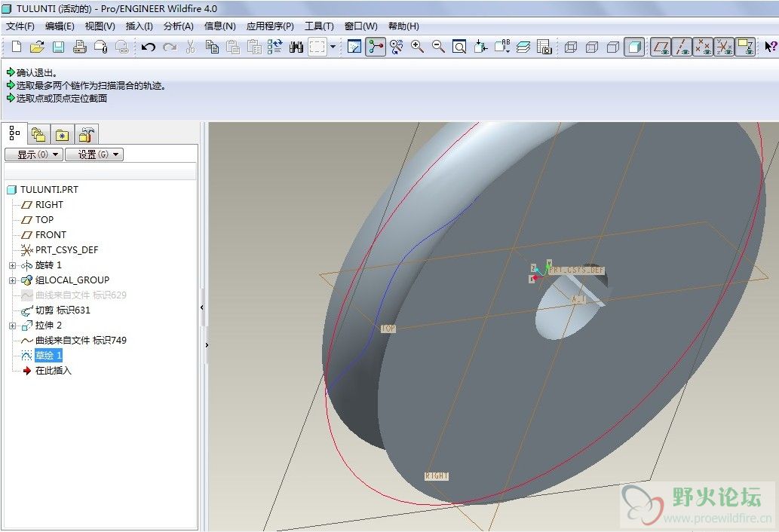Viewport: 779px width, 532px height.
Task: Switch to the Model Tree tab
Action: [x=15, y=133]
